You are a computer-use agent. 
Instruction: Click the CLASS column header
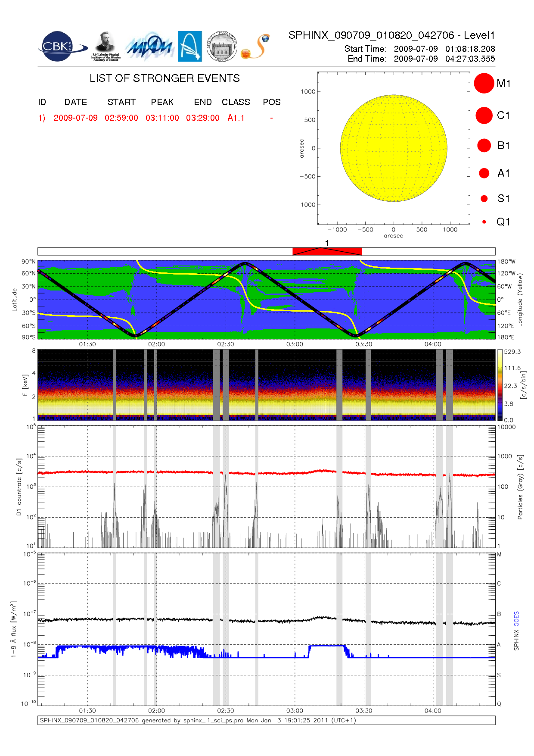pos(236,102)
